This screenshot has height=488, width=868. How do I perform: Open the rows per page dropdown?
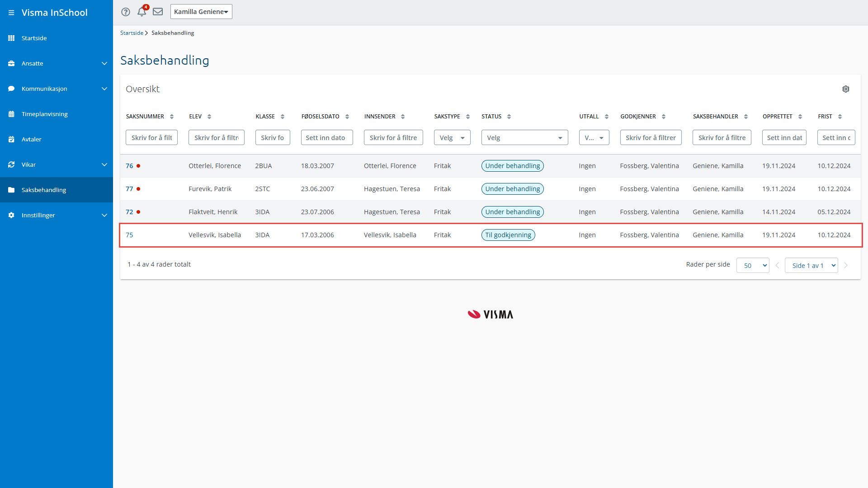click(753, 266)
